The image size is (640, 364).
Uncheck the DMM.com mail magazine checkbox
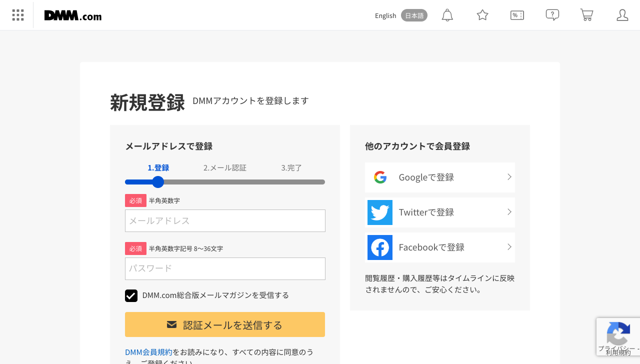point(131,295)
